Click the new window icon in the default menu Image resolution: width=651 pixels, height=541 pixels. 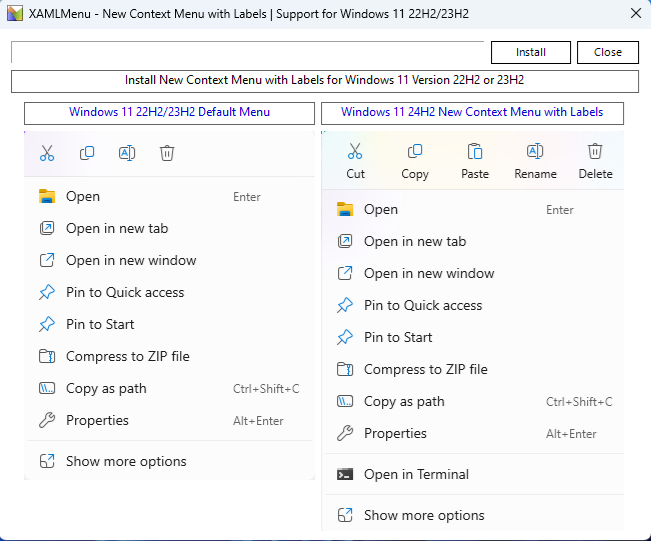tap(47, 260)
